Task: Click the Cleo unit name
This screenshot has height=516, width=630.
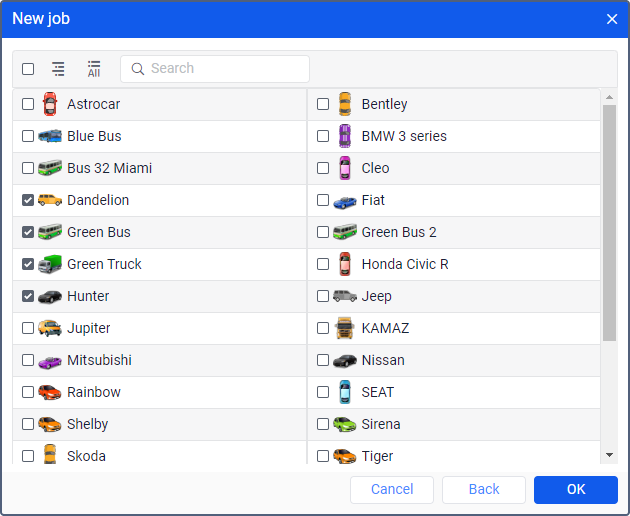Action: coord(375,168)
